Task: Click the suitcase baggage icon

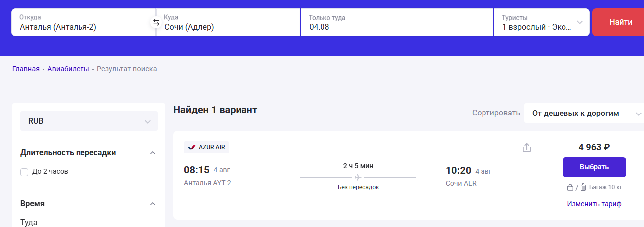Action: click(x=583, y=188)
